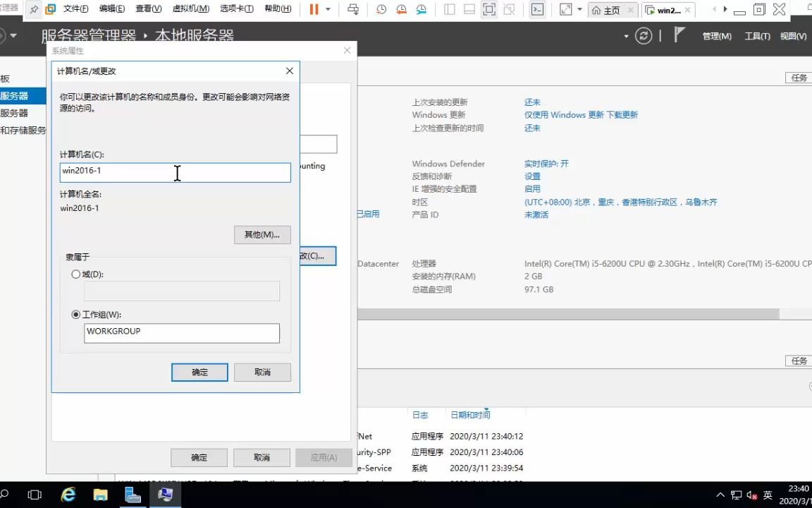
Task: Open the 视图(V) menu in Server Manager
Action: [794, 36]
